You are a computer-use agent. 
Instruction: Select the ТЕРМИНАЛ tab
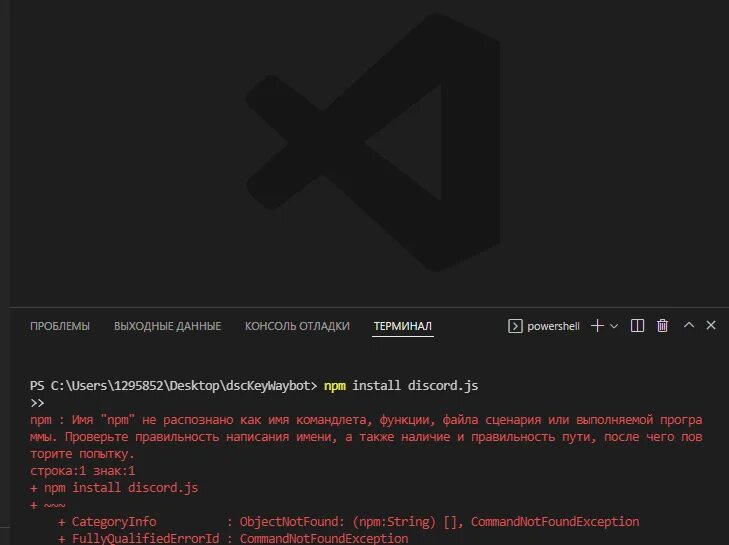click(x=403, y=326)
